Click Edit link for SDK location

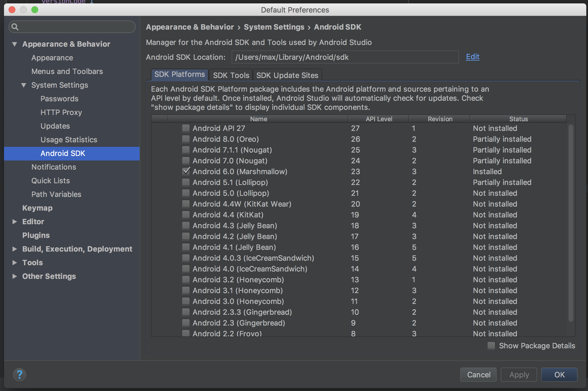coord(472,57)
